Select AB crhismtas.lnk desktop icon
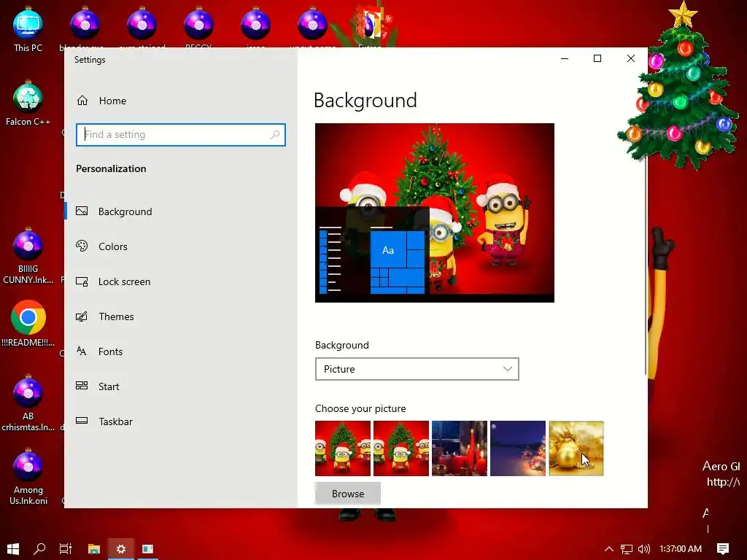 point(28,403)
